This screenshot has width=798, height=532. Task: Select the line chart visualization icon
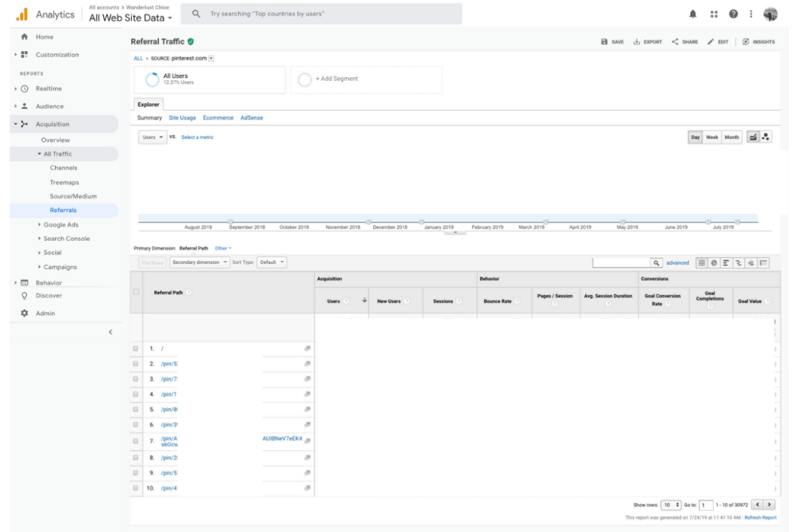753,136
